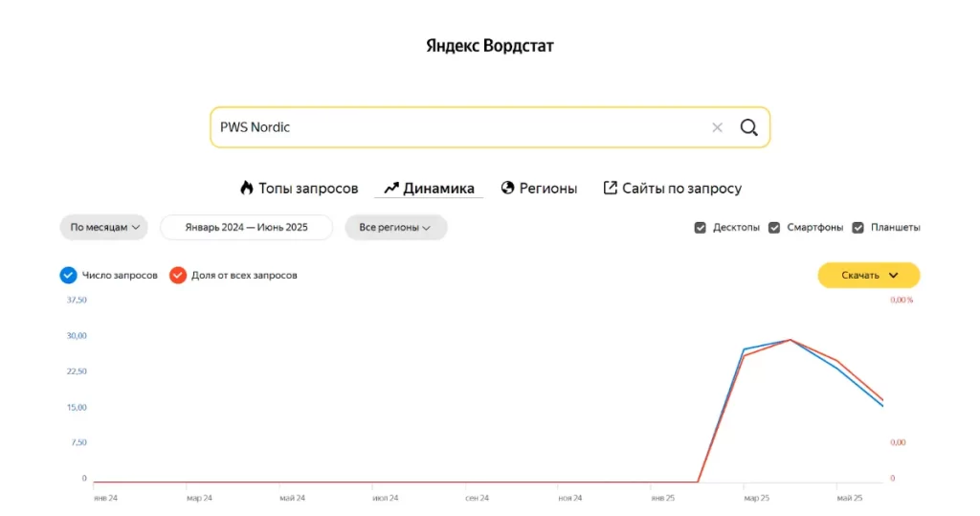Click the flame icon beside Топы запросов
Image resolution: width=980 pixels, height=516 pixels.
(247, 188)
